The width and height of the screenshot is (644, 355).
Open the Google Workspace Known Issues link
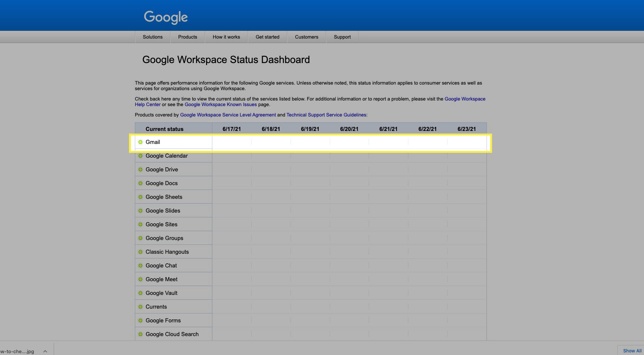[220, 105]
